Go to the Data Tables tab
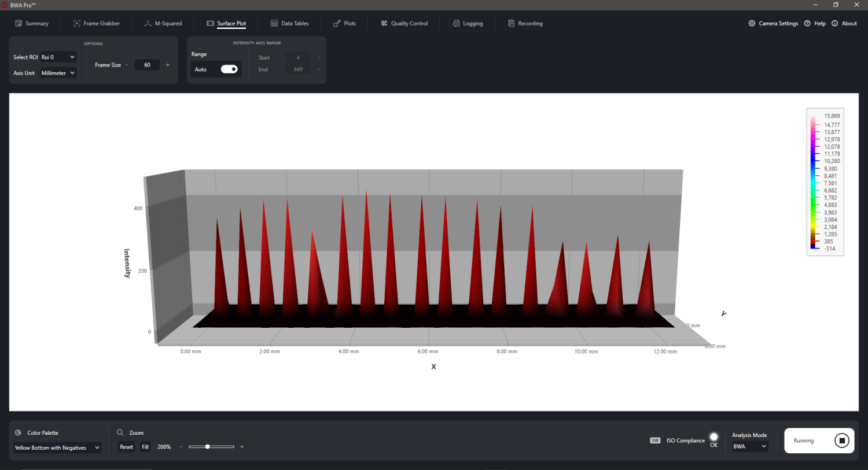 click(289, 24)
